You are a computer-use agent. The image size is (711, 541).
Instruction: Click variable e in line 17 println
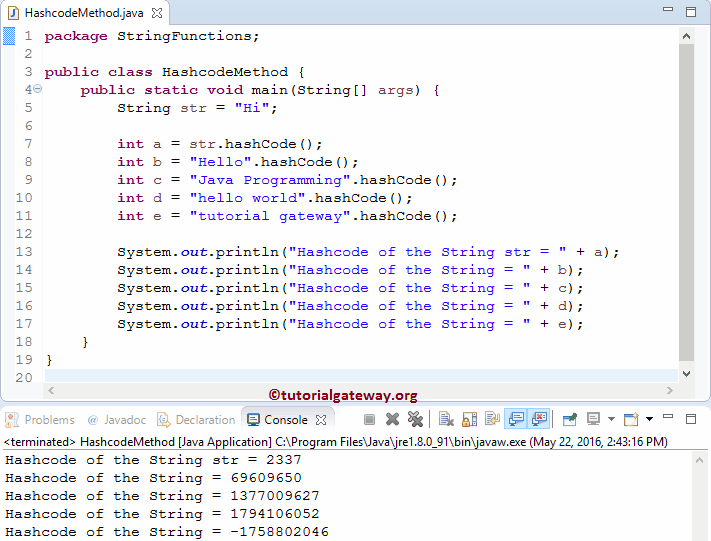point(562,325)
